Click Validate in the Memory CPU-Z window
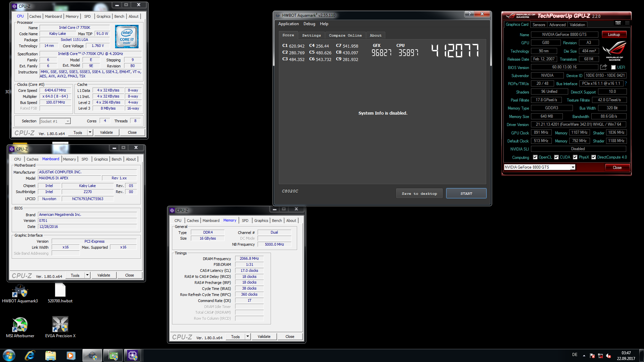This screenshot has width=644, height=362. pyautogui.click(x=264, y=337)
